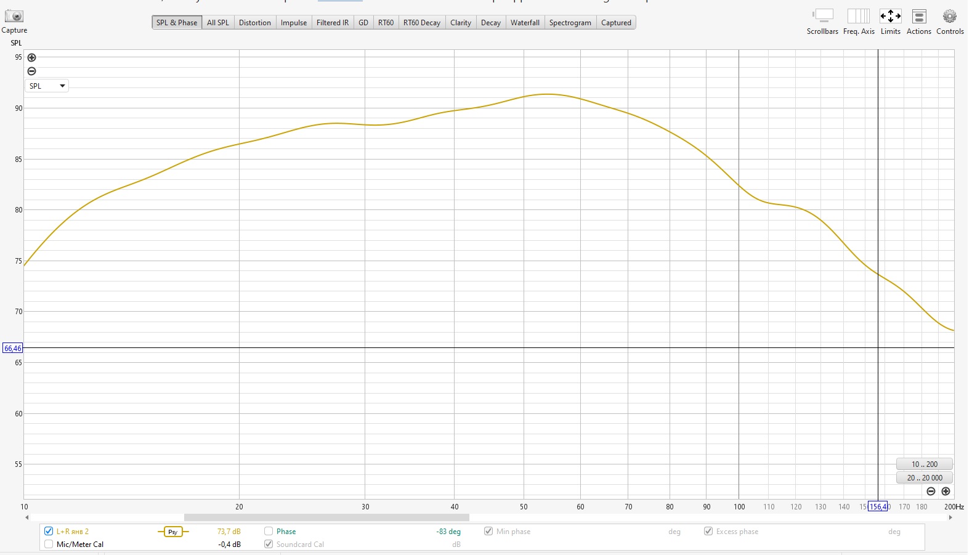Viewport: 980px width, 555px height.
Task: Zoom out SPL axis with minus icon
Action: [x=32, y=71]
